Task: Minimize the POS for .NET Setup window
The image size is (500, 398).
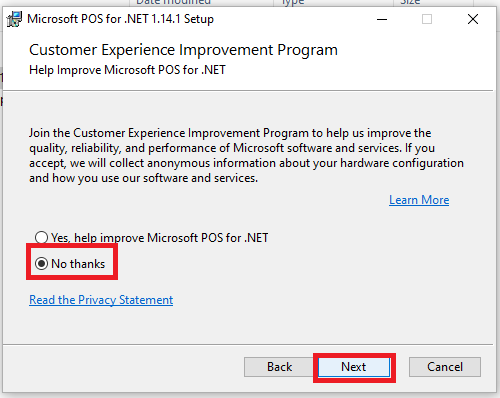Action: (382, 19)
